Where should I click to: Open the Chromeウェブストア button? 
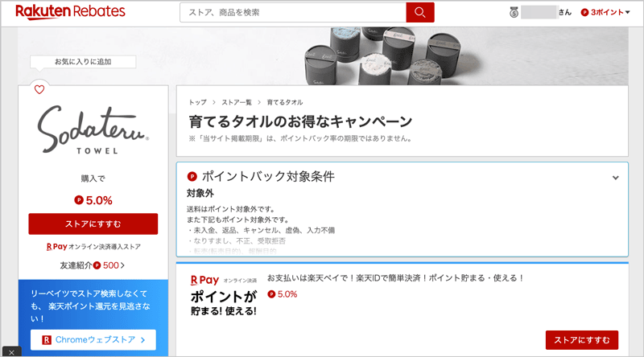93,340
